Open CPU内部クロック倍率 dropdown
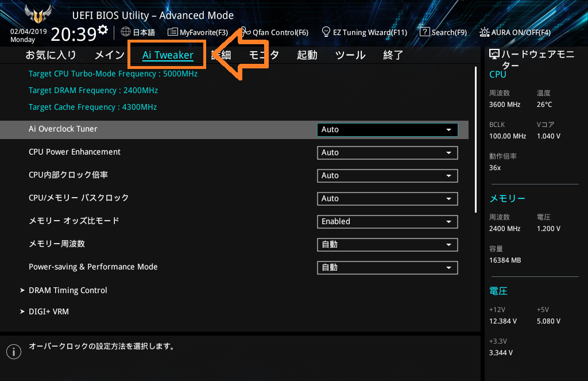 point(388,176)
